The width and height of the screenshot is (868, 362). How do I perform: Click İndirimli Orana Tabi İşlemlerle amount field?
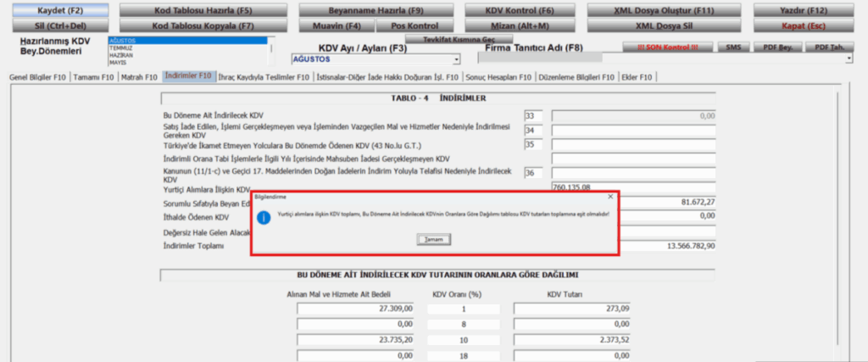pos(634,159)
